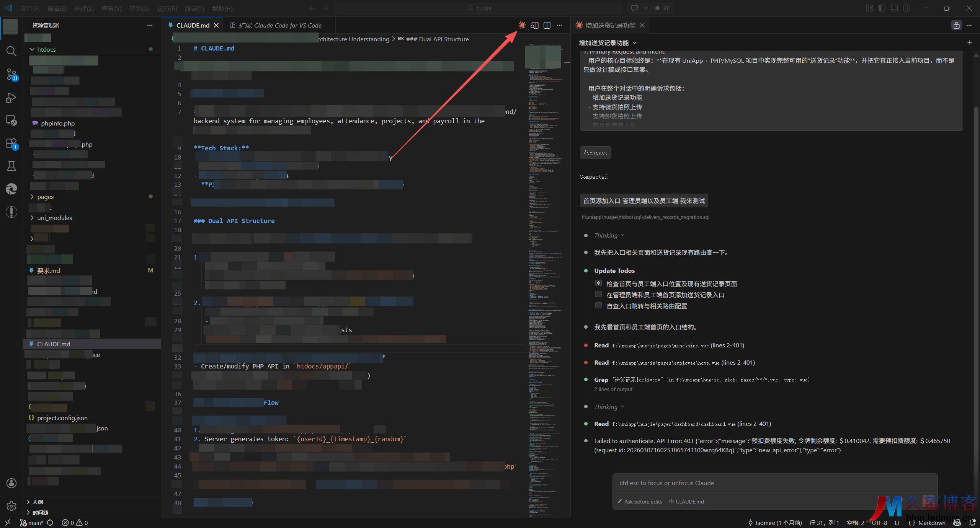
Task: Open the Search view in activity bar
Action: coord(11,51)
